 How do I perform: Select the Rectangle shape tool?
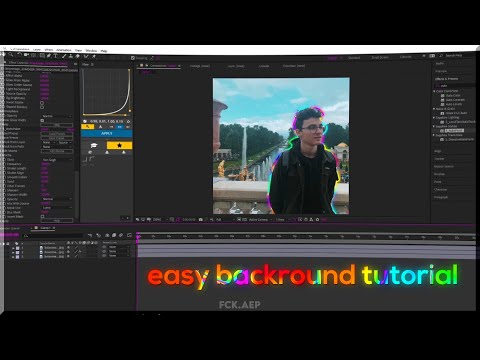42,56
